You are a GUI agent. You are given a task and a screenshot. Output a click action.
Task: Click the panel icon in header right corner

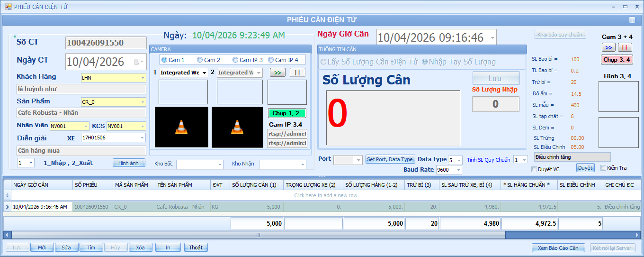(632, 20)
